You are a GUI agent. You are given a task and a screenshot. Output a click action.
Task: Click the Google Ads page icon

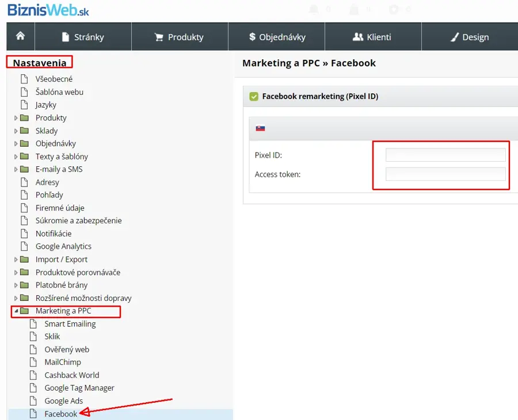[33, 401]
